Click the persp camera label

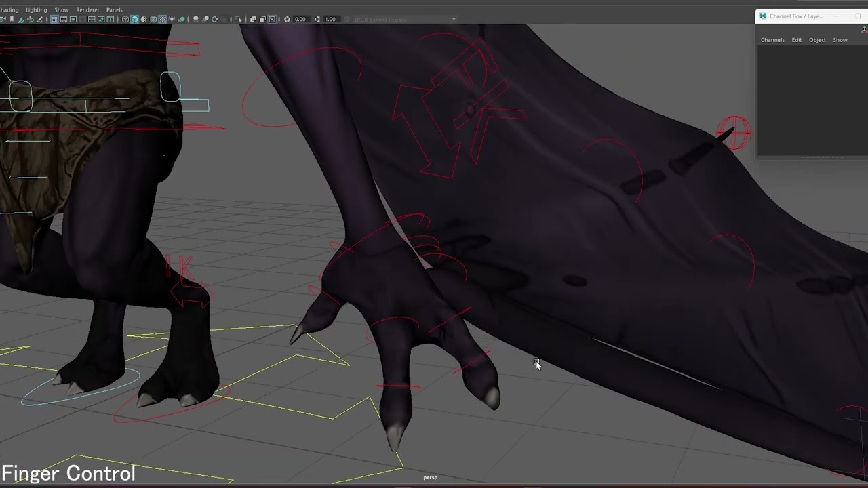431,478
